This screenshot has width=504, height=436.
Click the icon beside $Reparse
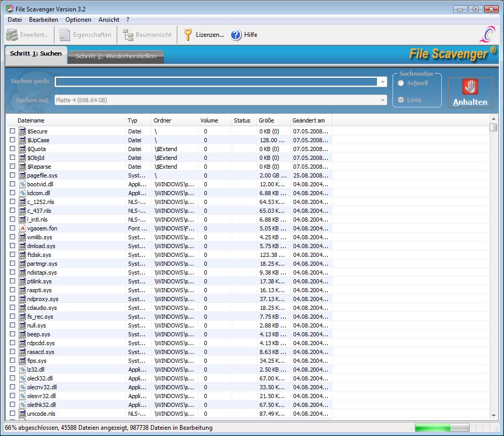coord(22,167)
